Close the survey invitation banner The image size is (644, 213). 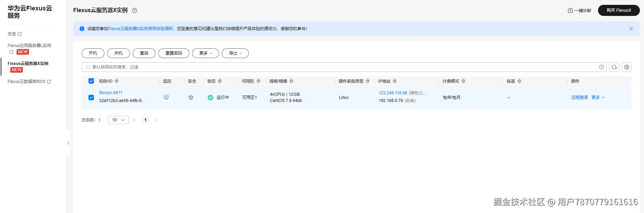[x=631, y=29]
